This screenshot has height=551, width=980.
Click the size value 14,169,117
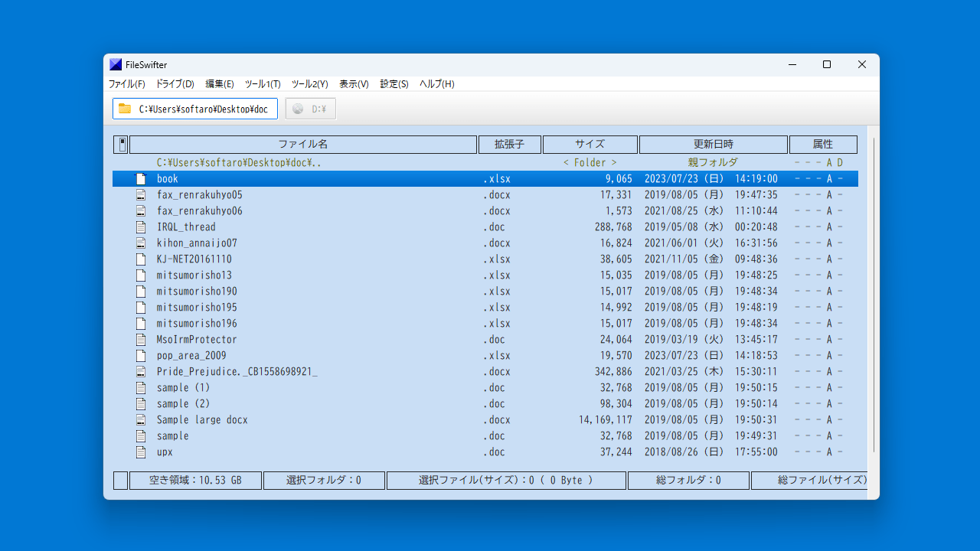606,419
